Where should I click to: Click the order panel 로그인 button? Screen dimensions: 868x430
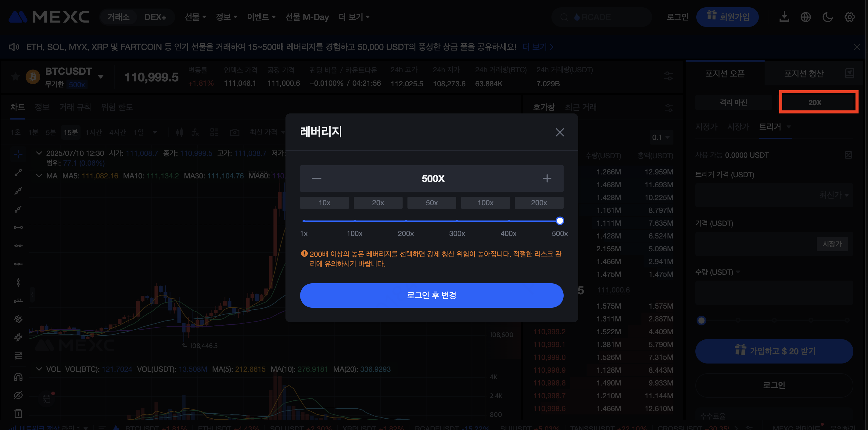click(x=774, y=385)
